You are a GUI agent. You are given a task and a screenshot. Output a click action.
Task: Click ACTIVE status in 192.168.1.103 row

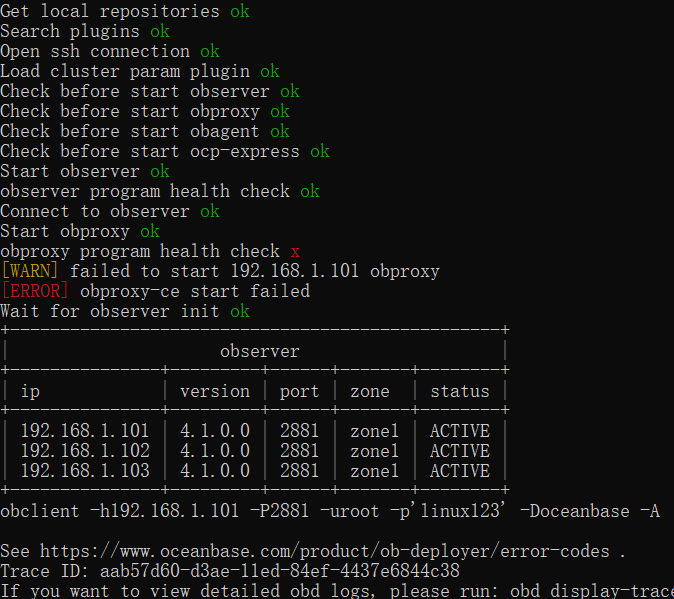click(x=460, y=471)
